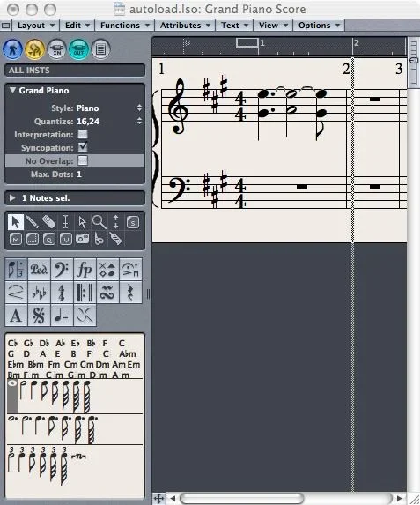Click the four-way pan icon at bottom

coord(159,498)
